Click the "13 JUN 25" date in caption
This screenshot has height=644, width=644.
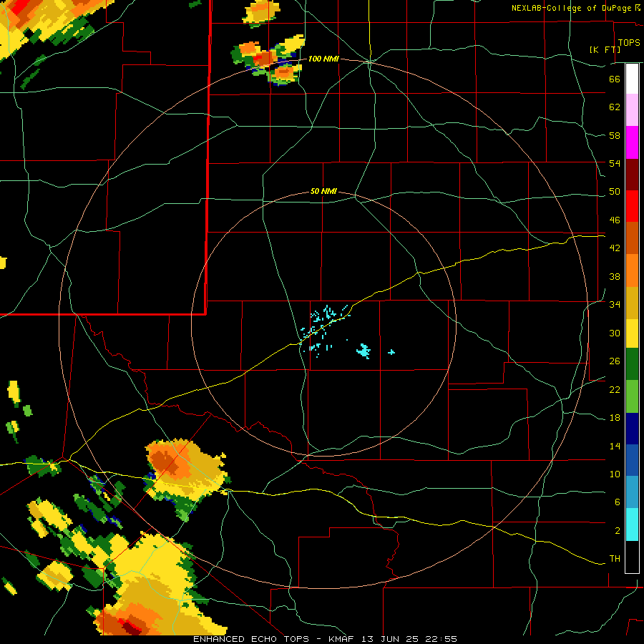(x=390, y=639)
